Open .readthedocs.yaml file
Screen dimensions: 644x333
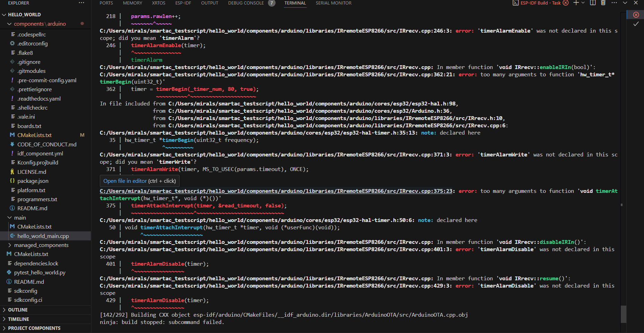[x=39, y=99]
